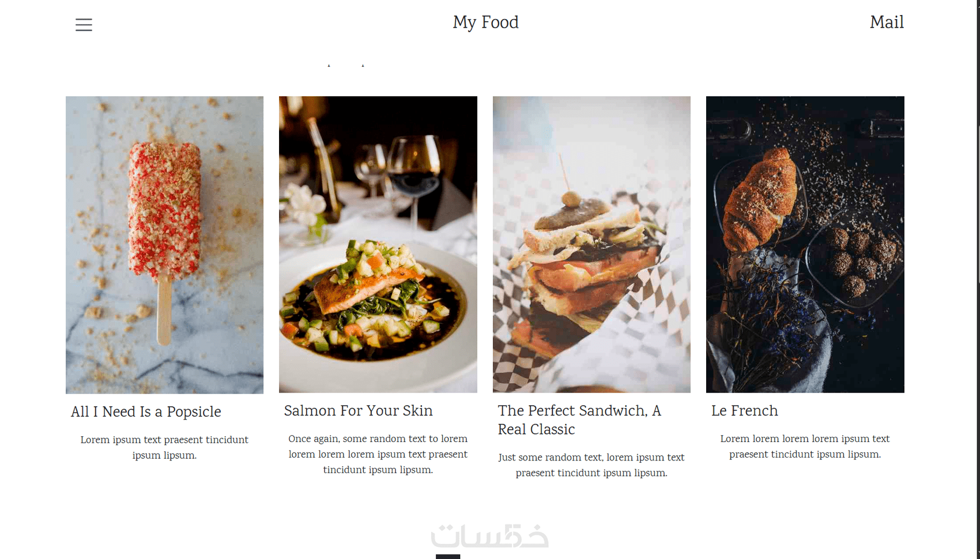
Task: Click the gray Arabic watermark logo
Action: pos(489,537)
